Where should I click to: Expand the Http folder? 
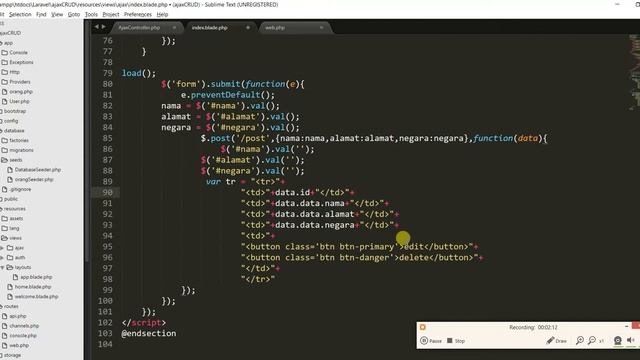(11, 72)
